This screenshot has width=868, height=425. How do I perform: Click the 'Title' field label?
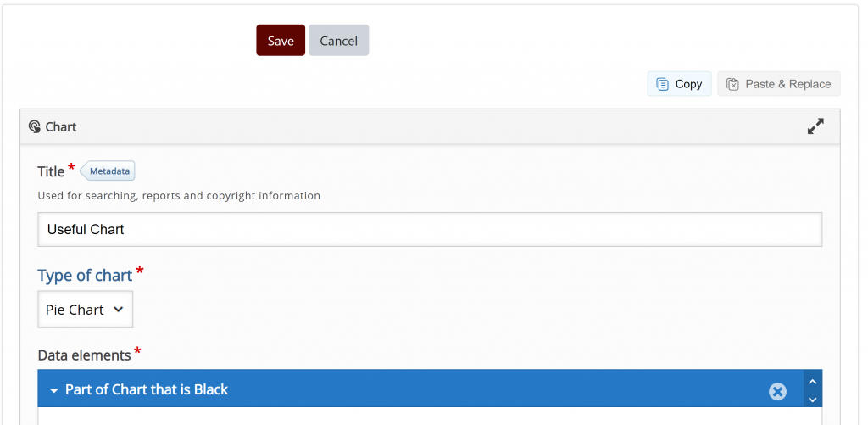click(x=51, y=171)
